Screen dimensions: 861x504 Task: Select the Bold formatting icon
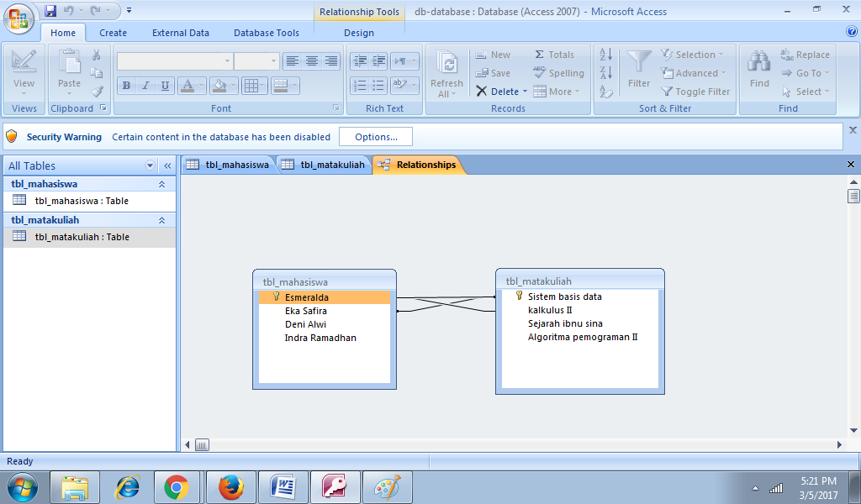click(x=126, y=87)
